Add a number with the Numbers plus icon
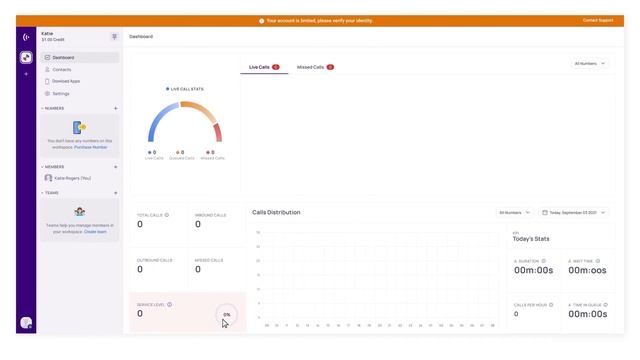Screen dimensions: 640x360 click(x=116, y=109)
